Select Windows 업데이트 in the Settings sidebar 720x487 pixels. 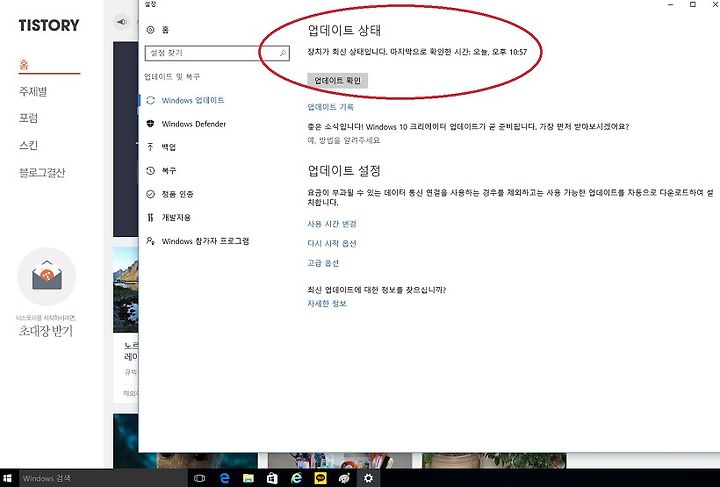pos(193,100)
